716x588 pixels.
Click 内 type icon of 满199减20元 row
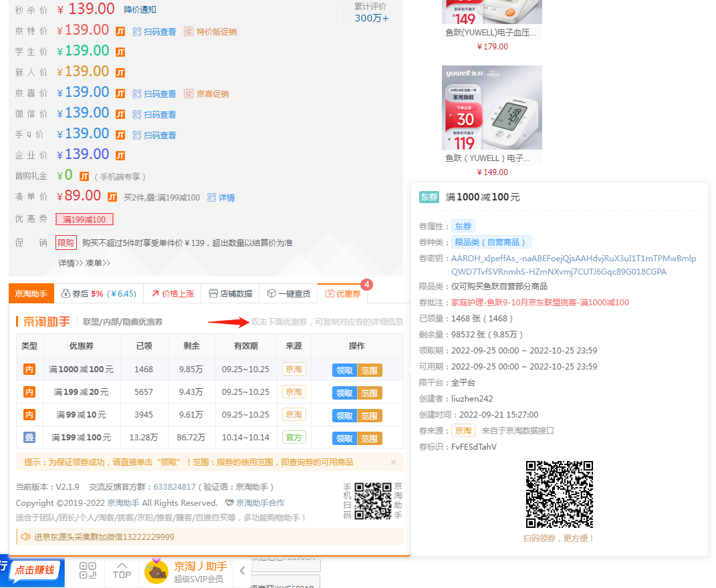(29, 392)
